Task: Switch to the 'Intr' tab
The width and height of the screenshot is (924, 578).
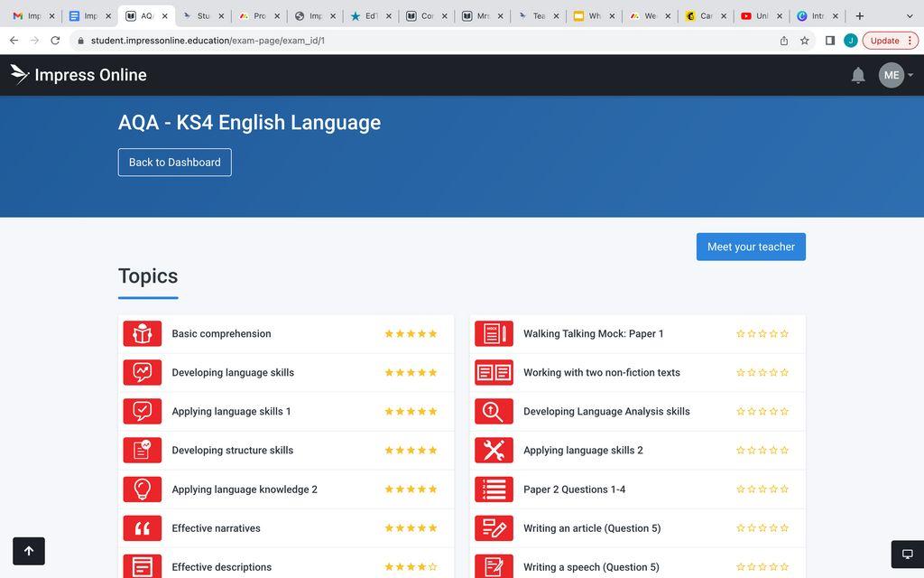Action: click(818, 16)
